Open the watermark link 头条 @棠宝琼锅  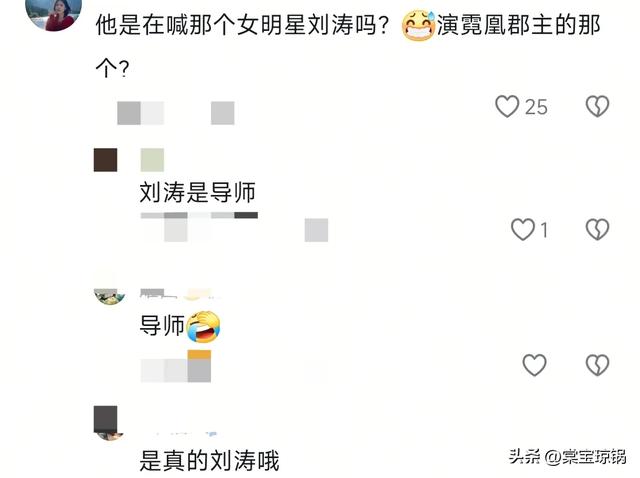[x=567, y=456]
